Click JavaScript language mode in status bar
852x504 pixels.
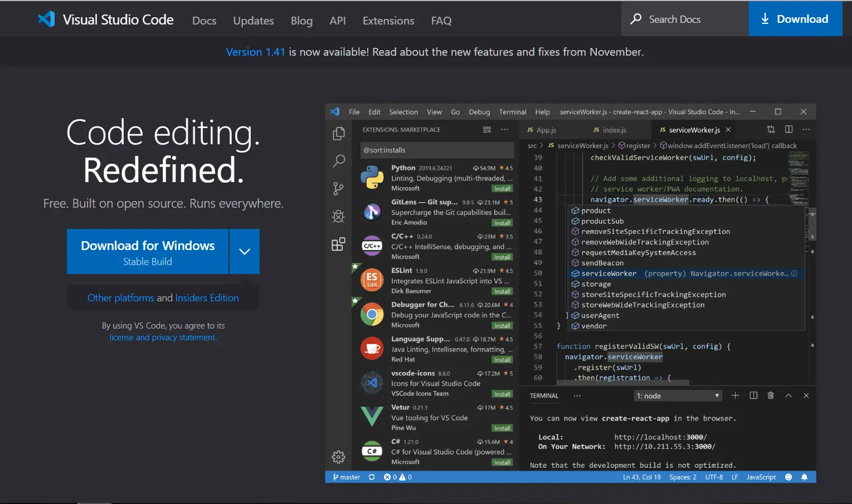(761, 477)
